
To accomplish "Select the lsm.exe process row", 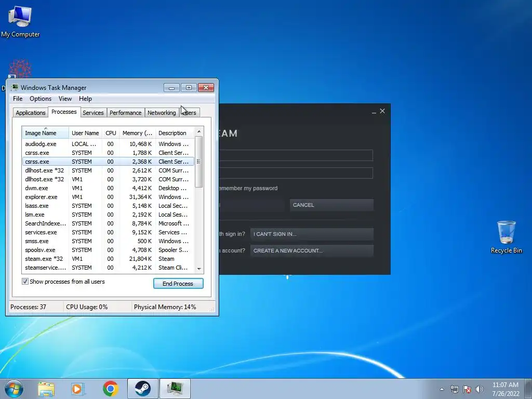I will [108, 215].
